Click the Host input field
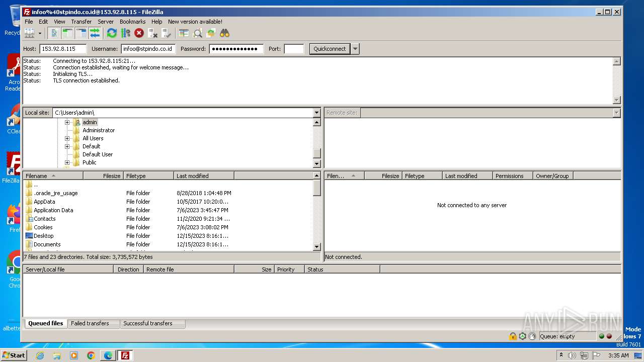The height and width of the screenshot is (362, 644). tap(63, 49)
